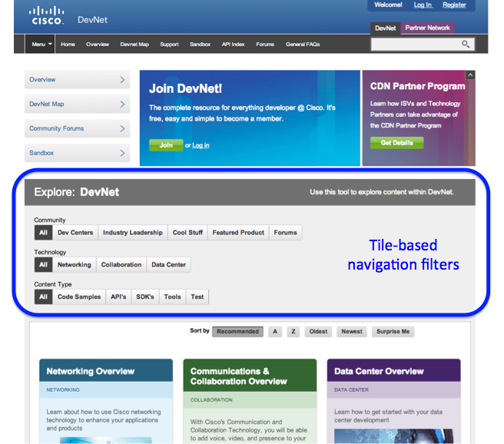
Task: Expand the DevNet Map sidebar chevron
Action: 122,104
